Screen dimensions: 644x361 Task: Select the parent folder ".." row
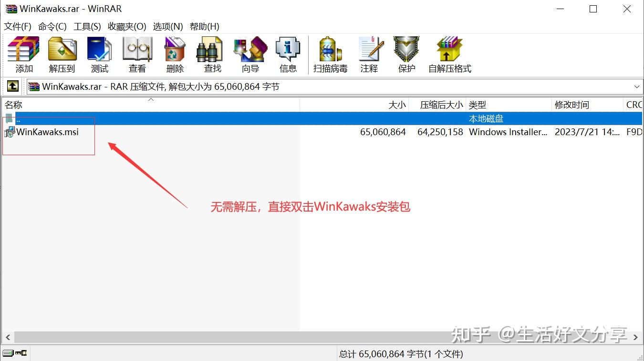pos(322,118)
